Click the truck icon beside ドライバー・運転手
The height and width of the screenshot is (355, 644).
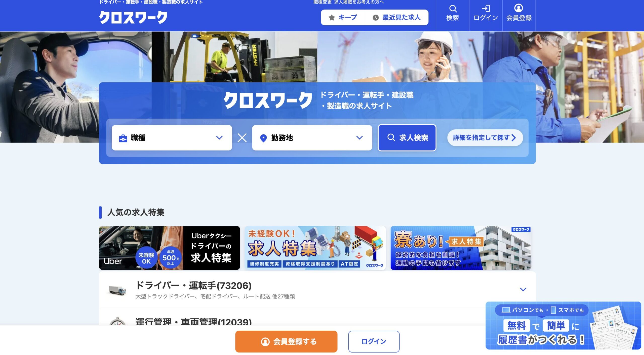117,290
